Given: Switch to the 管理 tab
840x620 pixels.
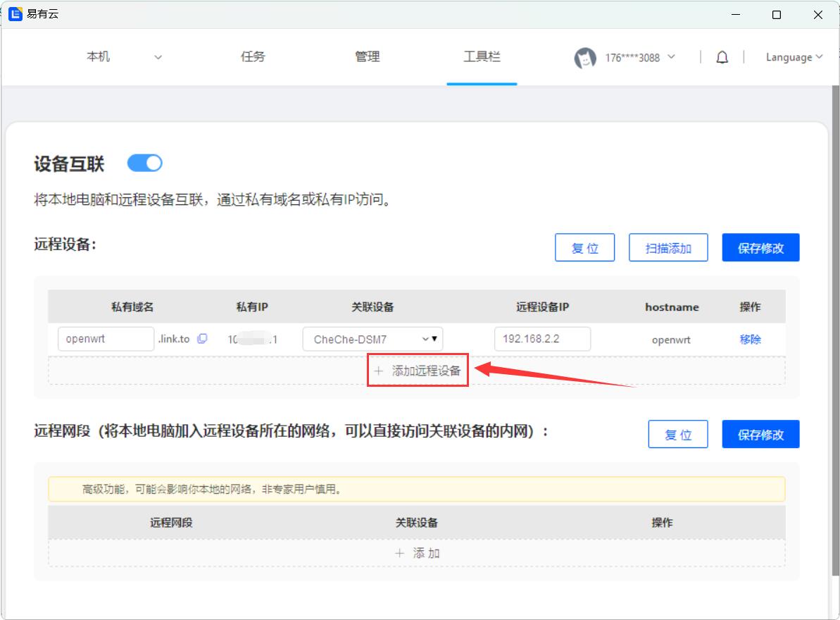Looking at the screenshot, I should 367,57.
